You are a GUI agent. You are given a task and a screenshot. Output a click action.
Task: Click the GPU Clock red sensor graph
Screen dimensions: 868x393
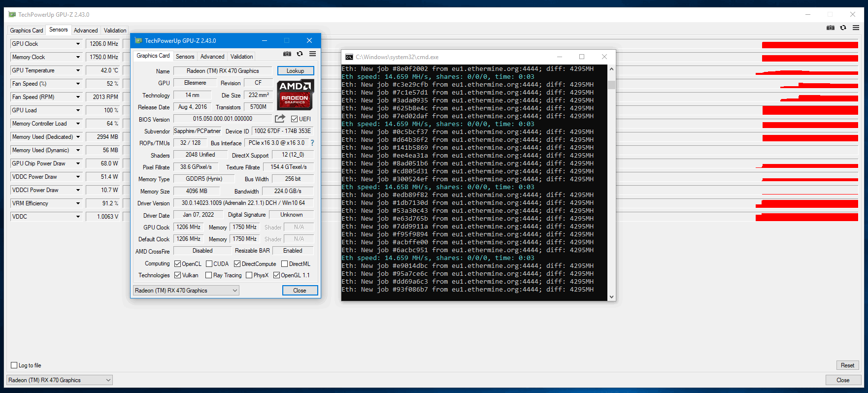pyautogui.click(x=810, y=45)
